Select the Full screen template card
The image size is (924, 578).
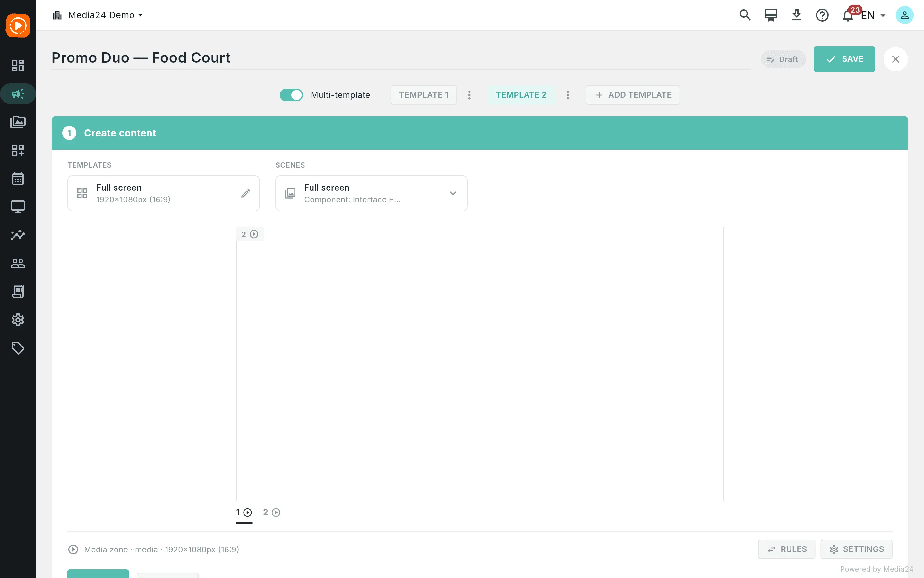tap(163, 193)
